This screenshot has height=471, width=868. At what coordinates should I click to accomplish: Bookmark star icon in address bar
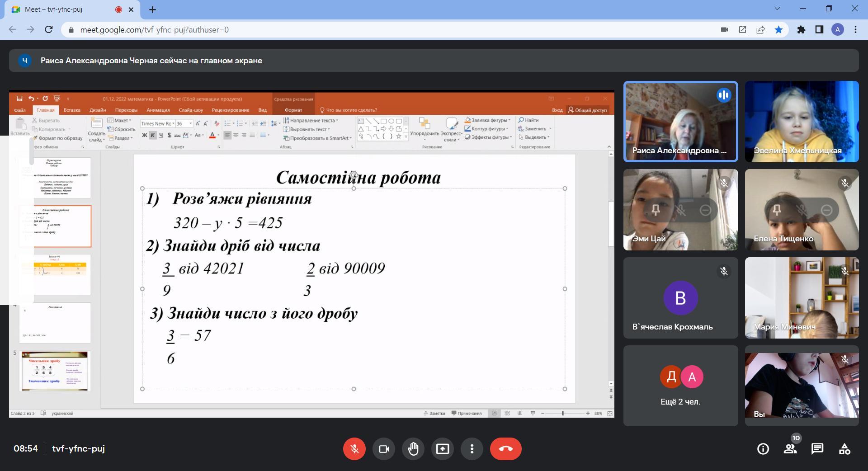778,30
